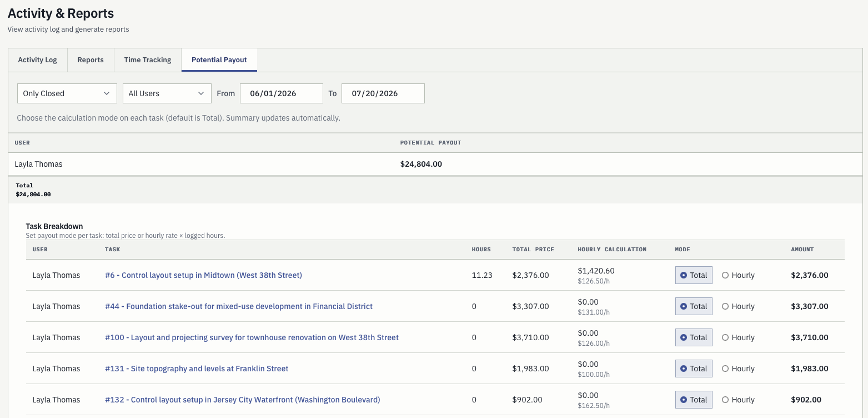Open the Reports tab
This screenshot has height=418, width=868.
click(x=91, y=60)
